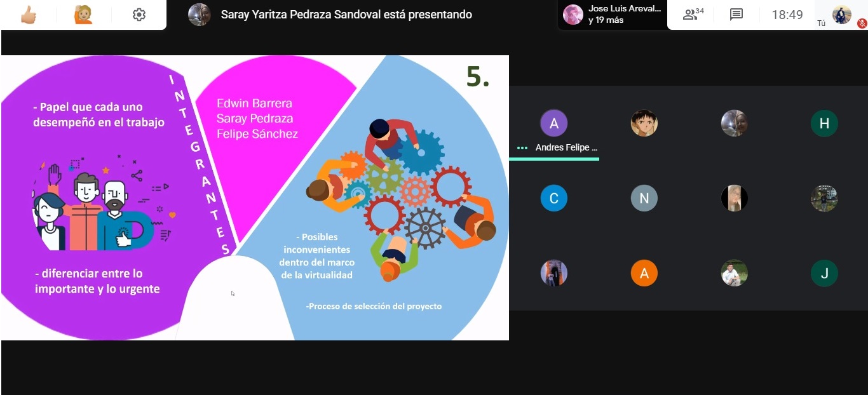Screen dimensions: 868x395
Task: Click the presenter name banner text
Action: click(x=346, y=15)
